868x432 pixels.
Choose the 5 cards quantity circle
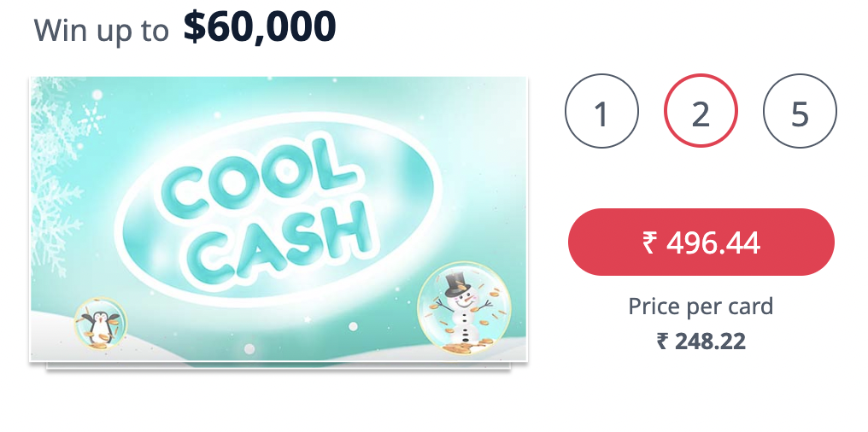click(800, 112)
